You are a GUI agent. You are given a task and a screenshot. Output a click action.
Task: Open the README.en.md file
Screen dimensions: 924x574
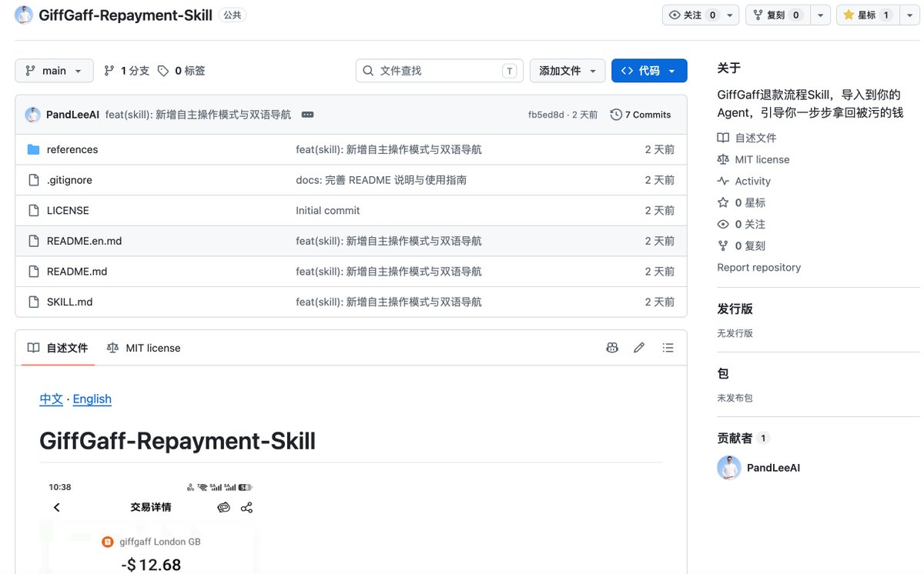click(85, 241)
